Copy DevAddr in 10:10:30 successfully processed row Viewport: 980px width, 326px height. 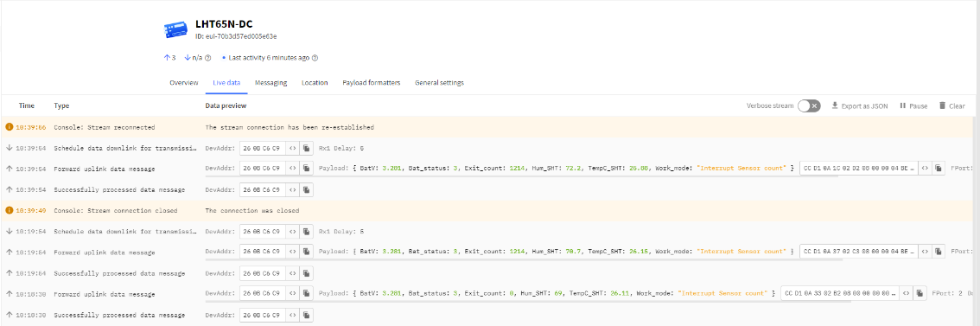coord(306,314)
